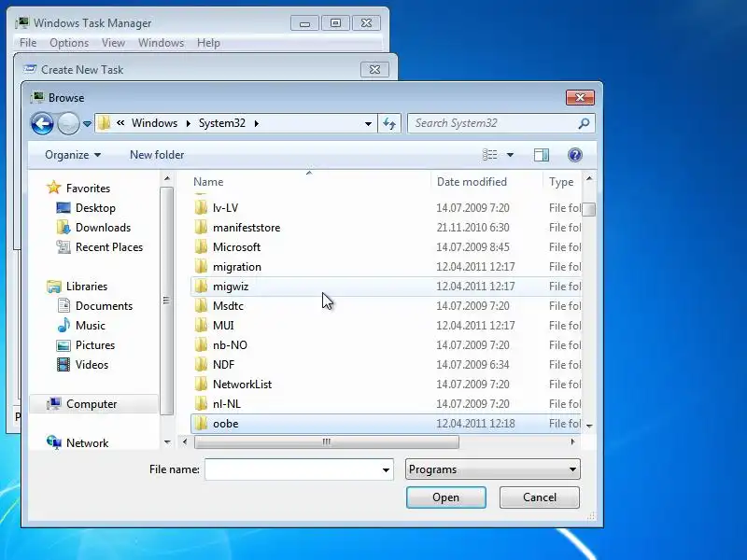Click navigation pane scroll down arrow
747x560 pixels.
(x=167, y=442)
